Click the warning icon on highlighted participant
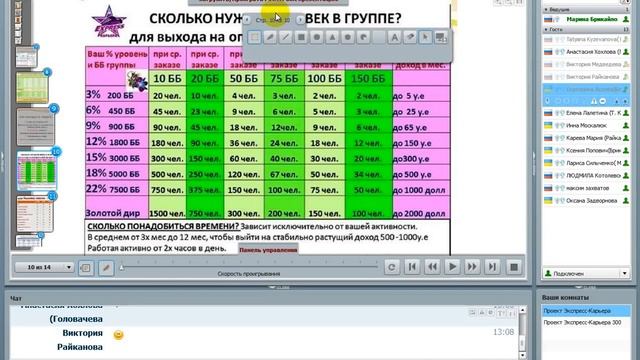The height and width of the screenshot is (360, 640). 594,101
